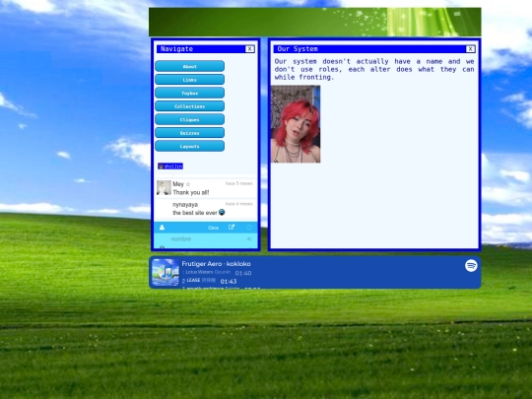Click the green header banner

coord(315,22)
